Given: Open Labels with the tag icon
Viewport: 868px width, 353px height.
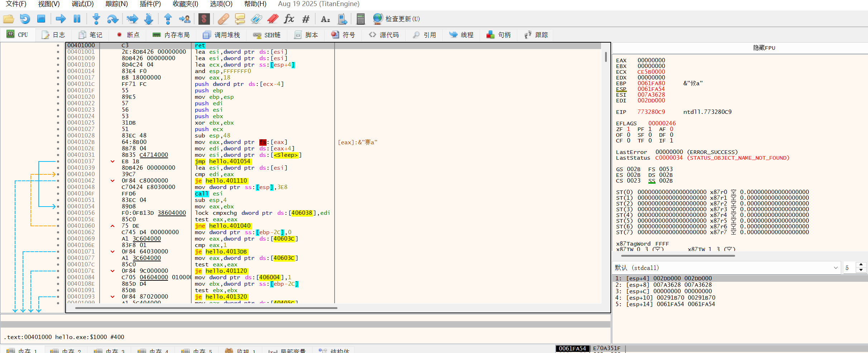Looking at the screenshot, I should click(x=256, y=19).
